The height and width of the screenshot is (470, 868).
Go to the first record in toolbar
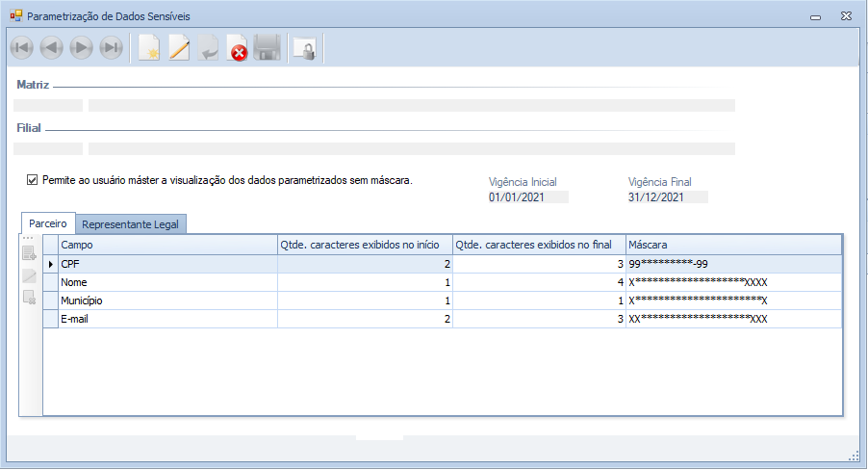[x=21, y=48]
